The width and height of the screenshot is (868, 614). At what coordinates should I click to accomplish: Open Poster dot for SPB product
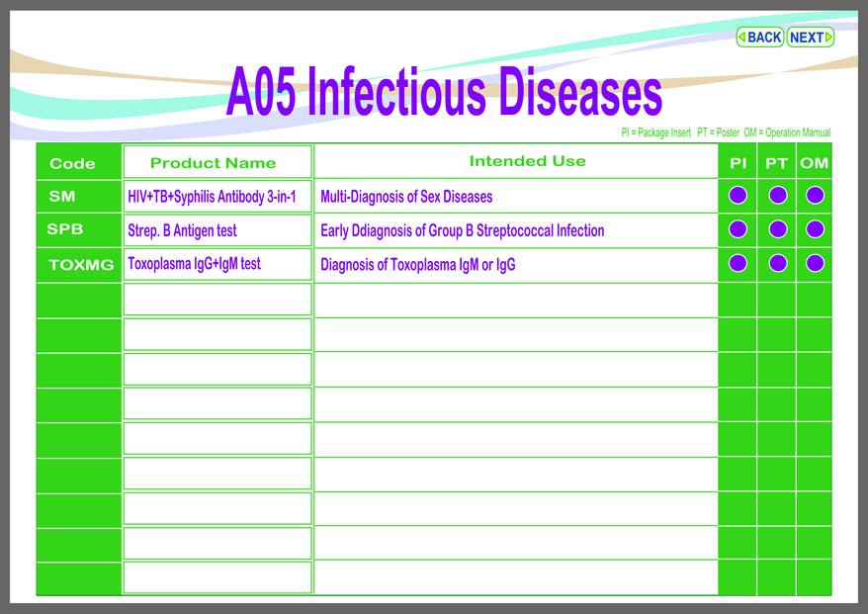pos(778,229)
